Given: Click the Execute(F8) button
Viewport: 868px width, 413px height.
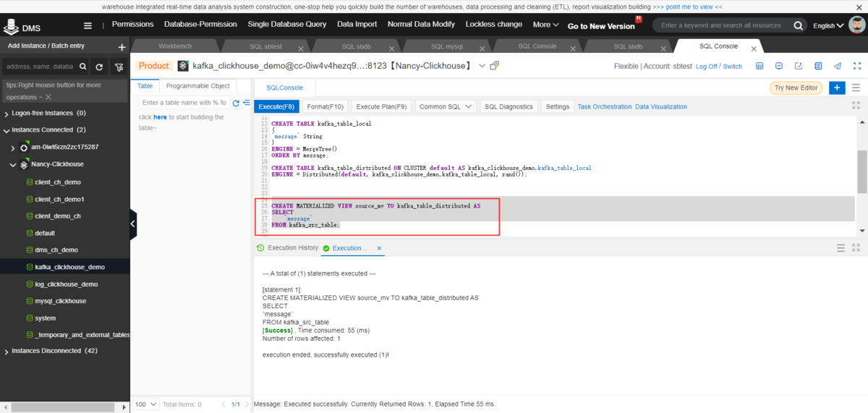Looking at the screenshot, I should (277, 106).
